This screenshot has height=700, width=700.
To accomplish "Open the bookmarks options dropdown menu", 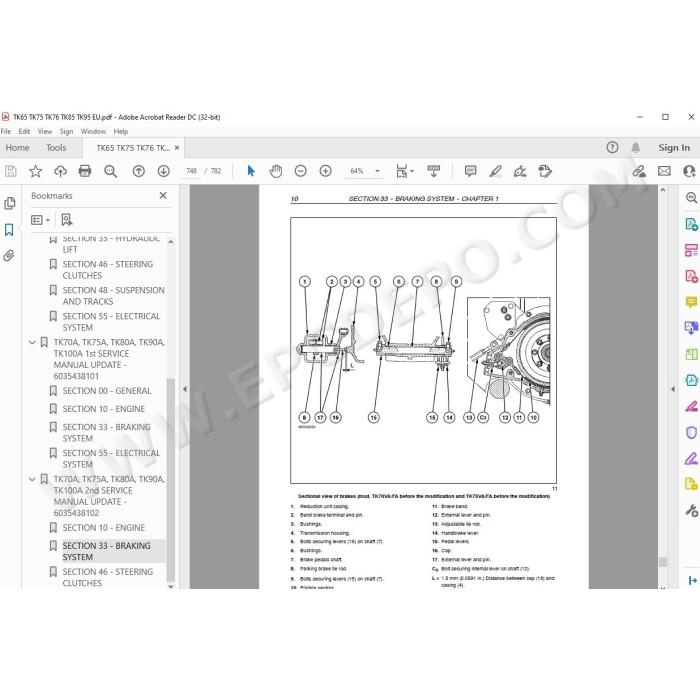I will pyautogui.click(x=40, y=220).
